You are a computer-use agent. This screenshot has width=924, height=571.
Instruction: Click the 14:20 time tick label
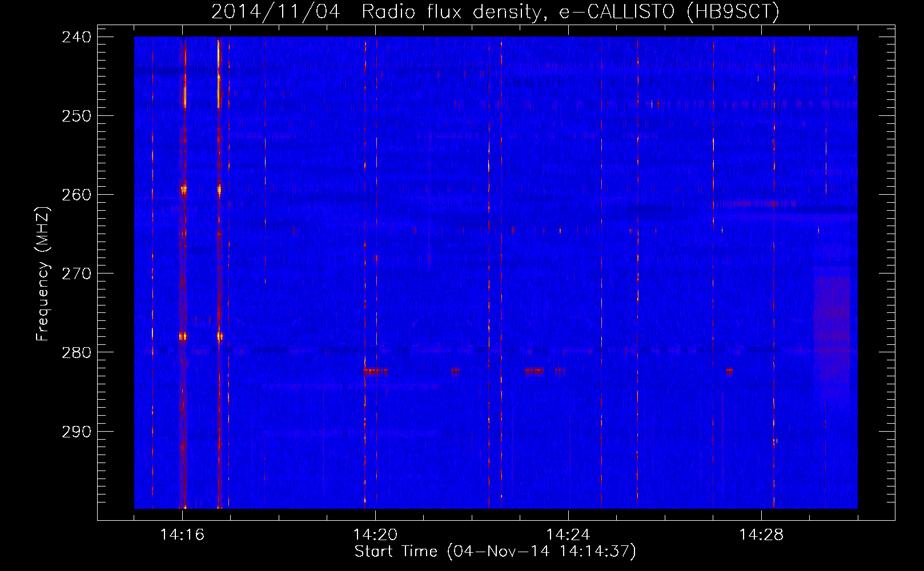pyautogui.click(x=375, y=534)
